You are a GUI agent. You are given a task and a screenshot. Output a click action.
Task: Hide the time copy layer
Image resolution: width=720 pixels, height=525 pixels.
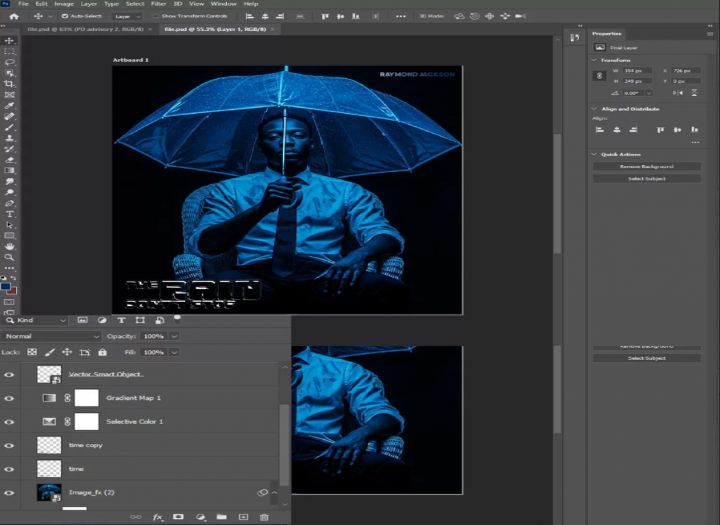pos(9,446)
